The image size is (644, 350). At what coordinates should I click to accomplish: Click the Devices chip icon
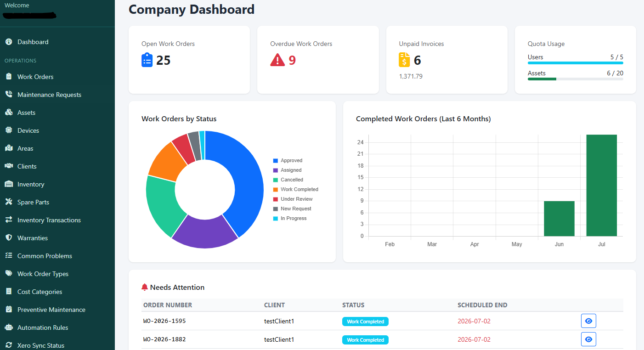point(8,130)
